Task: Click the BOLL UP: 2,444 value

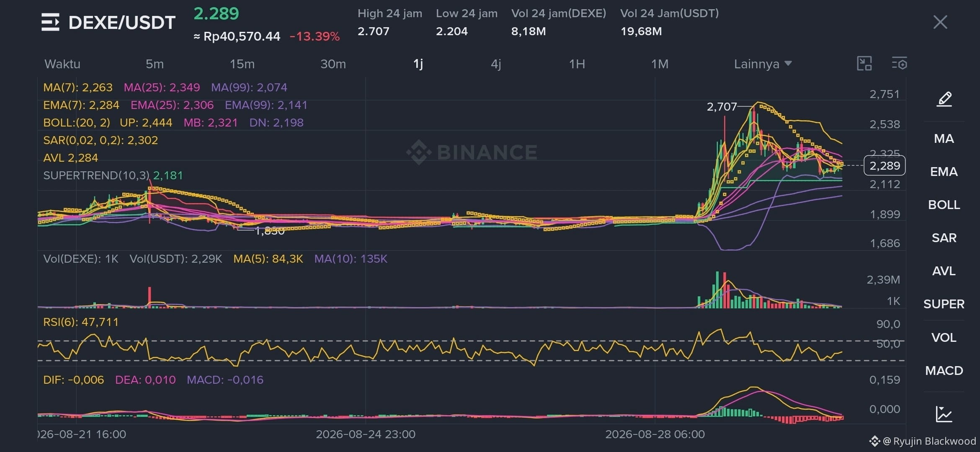Action: [146, 122]
